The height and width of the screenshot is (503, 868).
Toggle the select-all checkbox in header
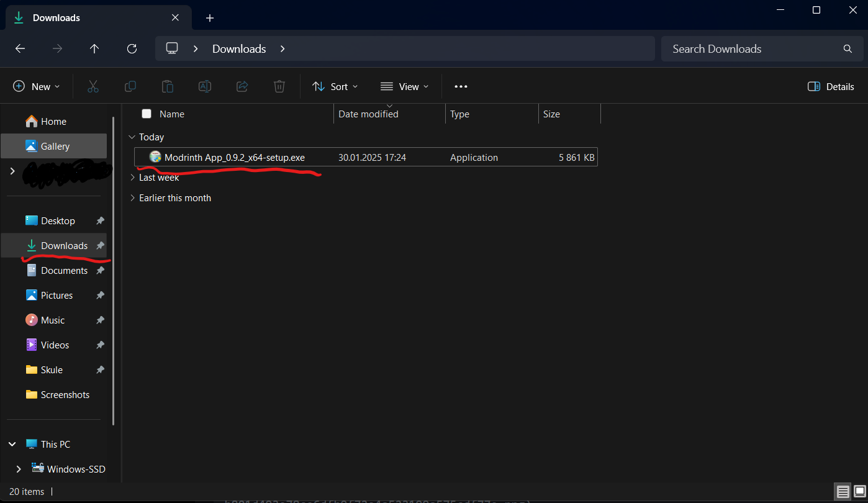(147, 114)
